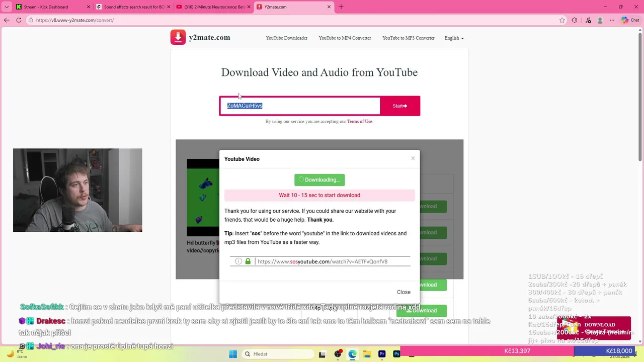Open the Terms of Use link
Viewport: 644px width, 362px height.
[x=360, y=122]
